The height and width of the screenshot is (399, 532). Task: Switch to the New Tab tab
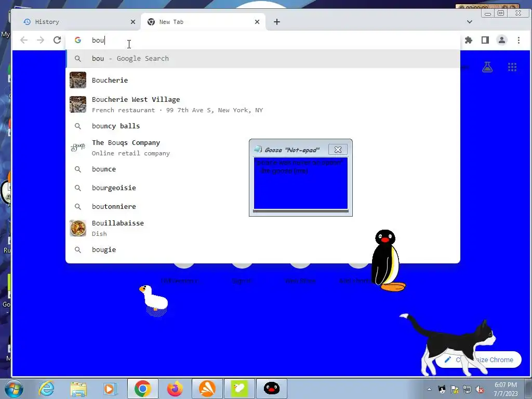[203, 22]
